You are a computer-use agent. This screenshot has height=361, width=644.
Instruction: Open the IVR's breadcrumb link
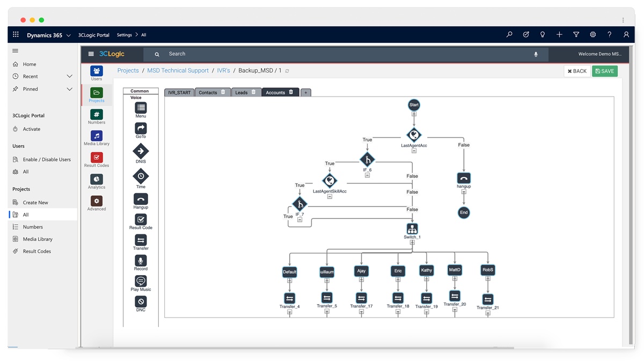point(223,70)
